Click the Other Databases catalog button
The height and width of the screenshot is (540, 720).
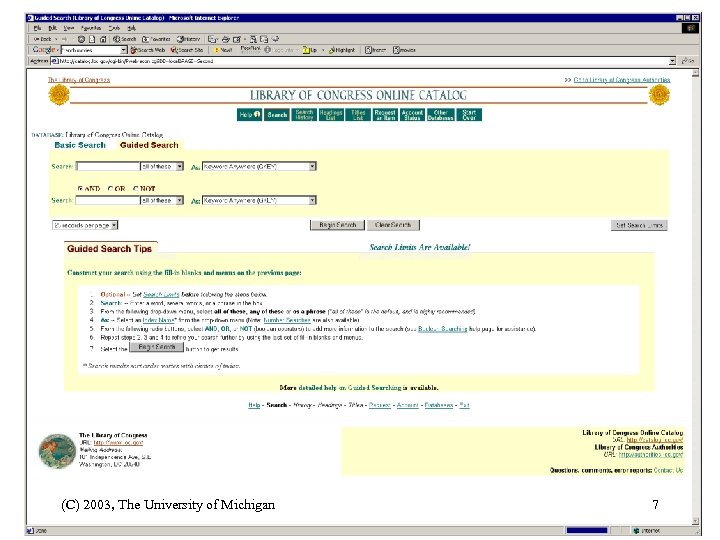(440, 114)
